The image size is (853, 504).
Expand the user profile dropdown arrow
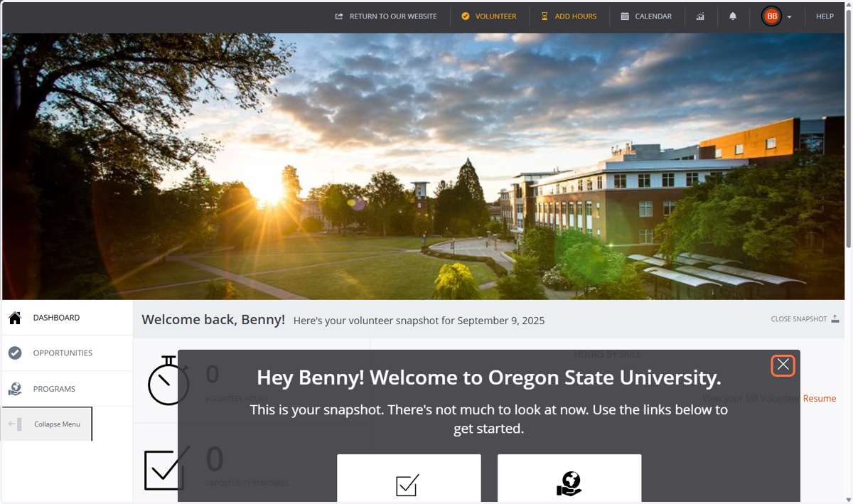click(789, 17)
